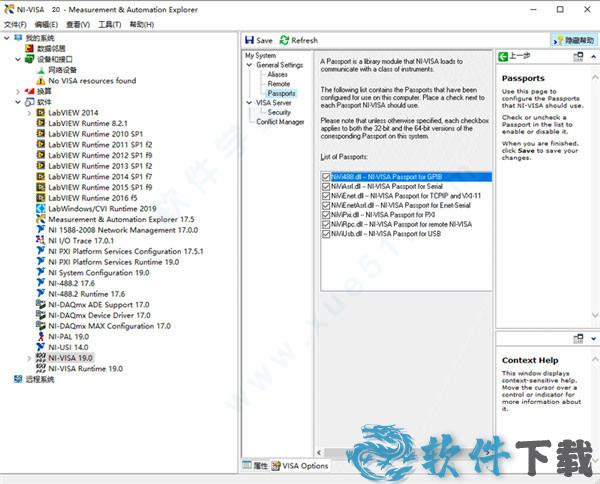
Task: Select the LabVIEW 2014 icon in tree
Action: click(x=41, y=113)
